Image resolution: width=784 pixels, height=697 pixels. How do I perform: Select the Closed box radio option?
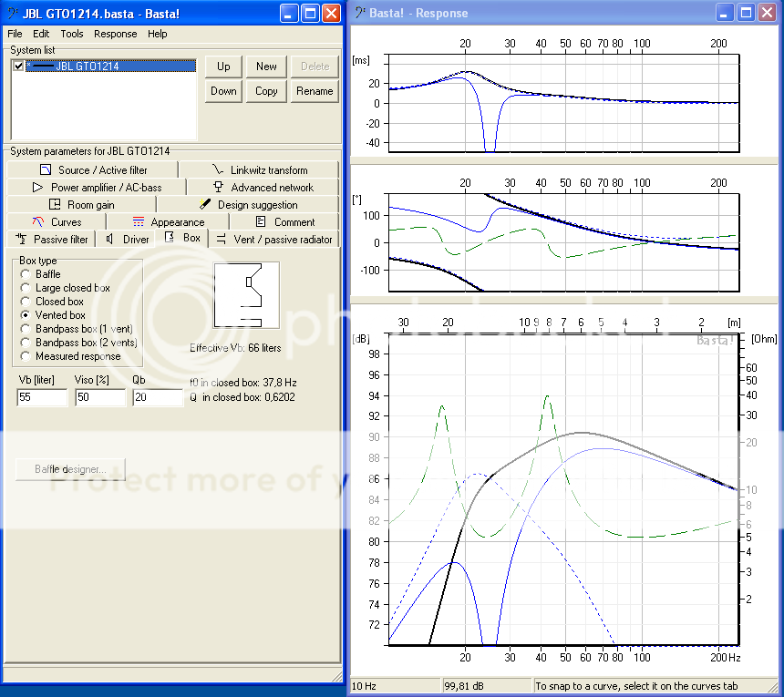[26, 302]
